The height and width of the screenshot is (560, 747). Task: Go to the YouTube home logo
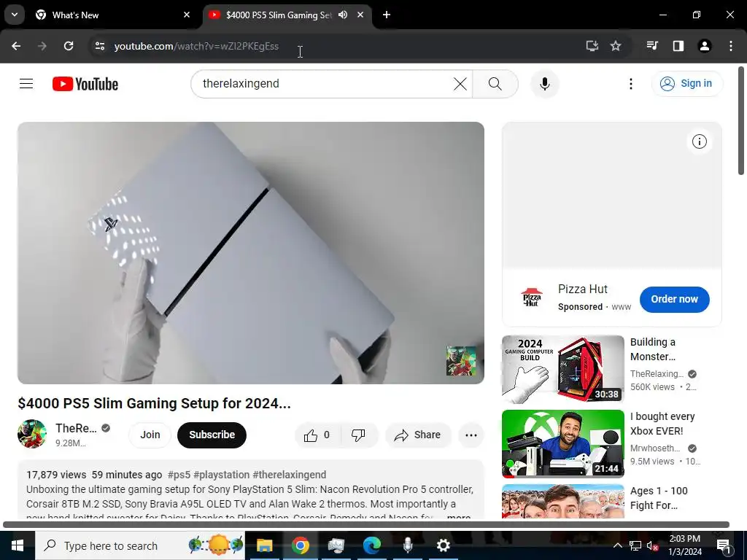(x=85, y=84)
